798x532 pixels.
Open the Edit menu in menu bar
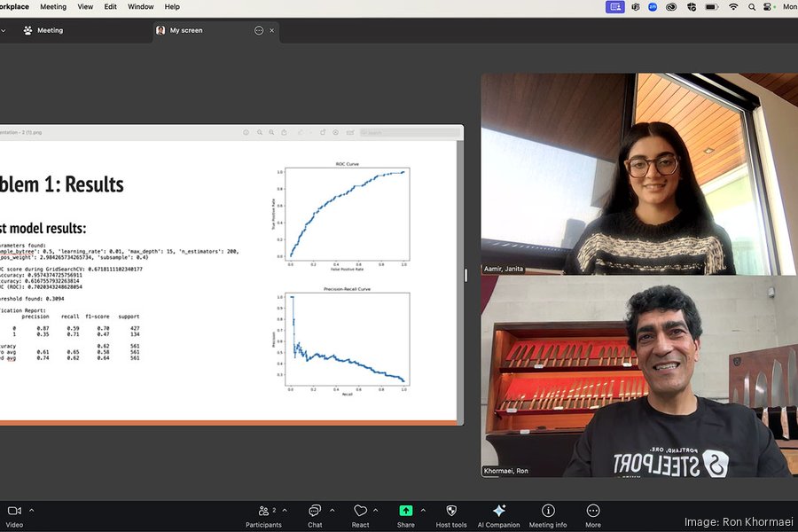click(111, 6)
